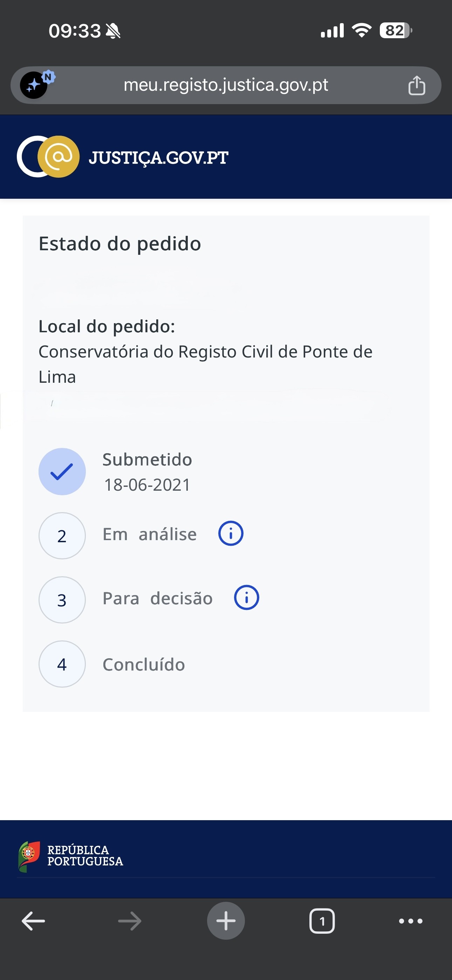Select step 2 circle

pos(62,536)
